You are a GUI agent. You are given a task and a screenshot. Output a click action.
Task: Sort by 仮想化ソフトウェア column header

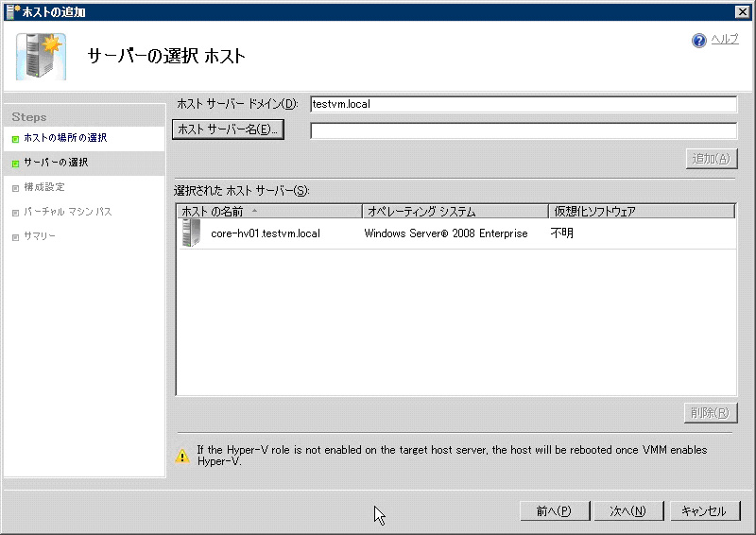coord(641,212)
